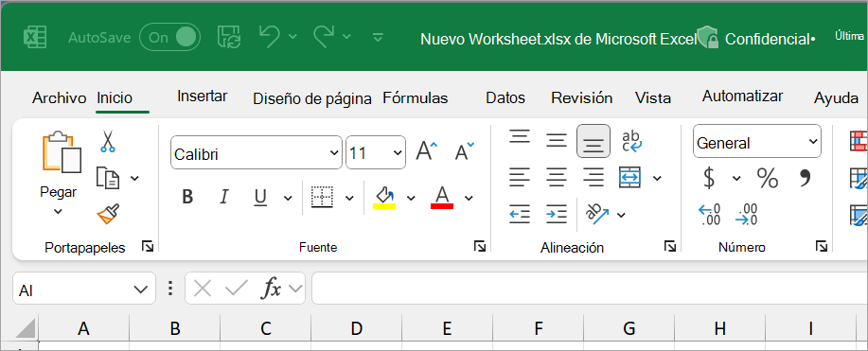868x351 pixels.
Task: Click Merge and Center icon
Action: (x=630, y=177)
